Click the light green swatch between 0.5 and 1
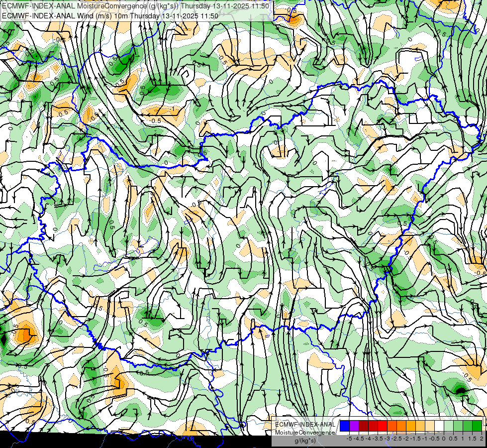The height and width of the screenshot is (448, 487). [x=458, y=426]
